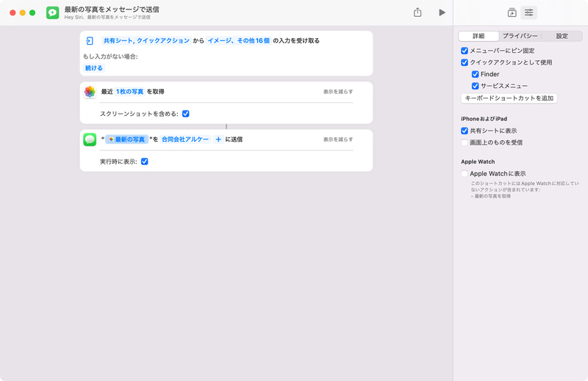Open 共有シート, クイックアクション input source selector
Viewport: 588px width, 381px height.
(146, 40)
